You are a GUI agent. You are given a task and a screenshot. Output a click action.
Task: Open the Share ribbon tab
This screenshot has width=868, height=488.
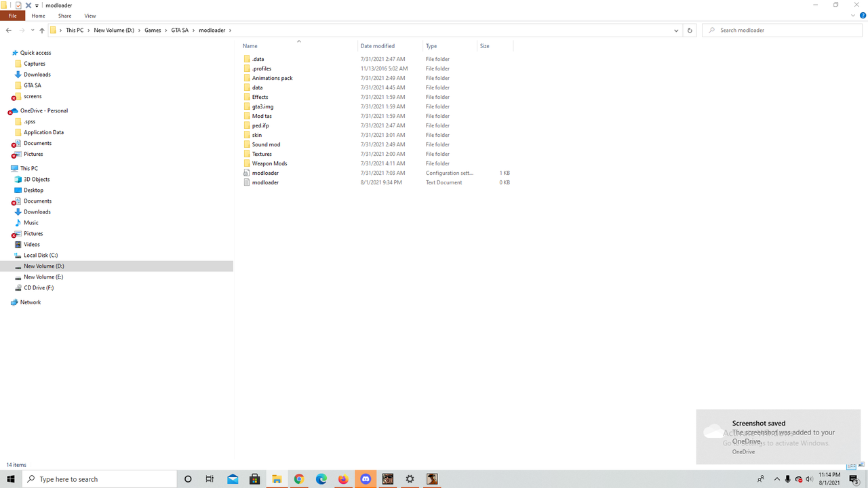coord(64,16)
